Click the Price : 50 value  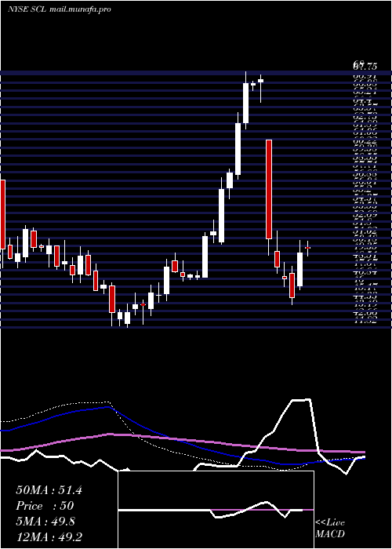click(45, 506)
